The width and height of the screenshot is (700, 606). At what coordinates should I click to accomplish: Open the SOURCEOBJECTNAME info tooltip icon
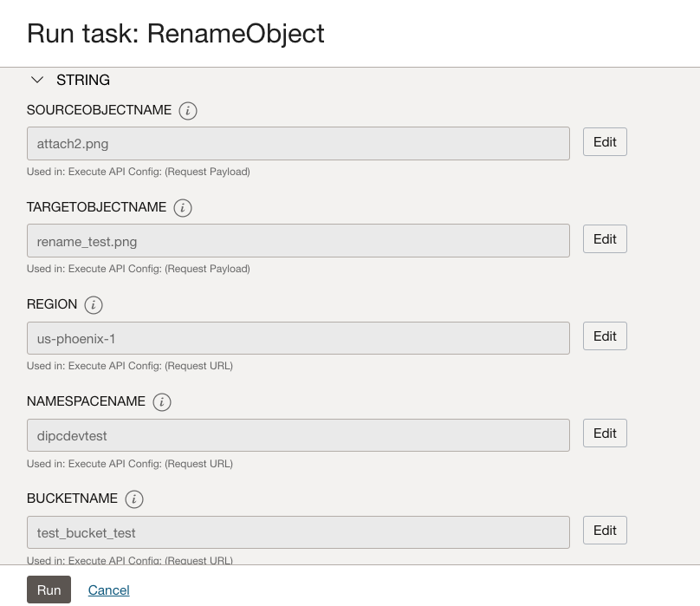(188, 111)
